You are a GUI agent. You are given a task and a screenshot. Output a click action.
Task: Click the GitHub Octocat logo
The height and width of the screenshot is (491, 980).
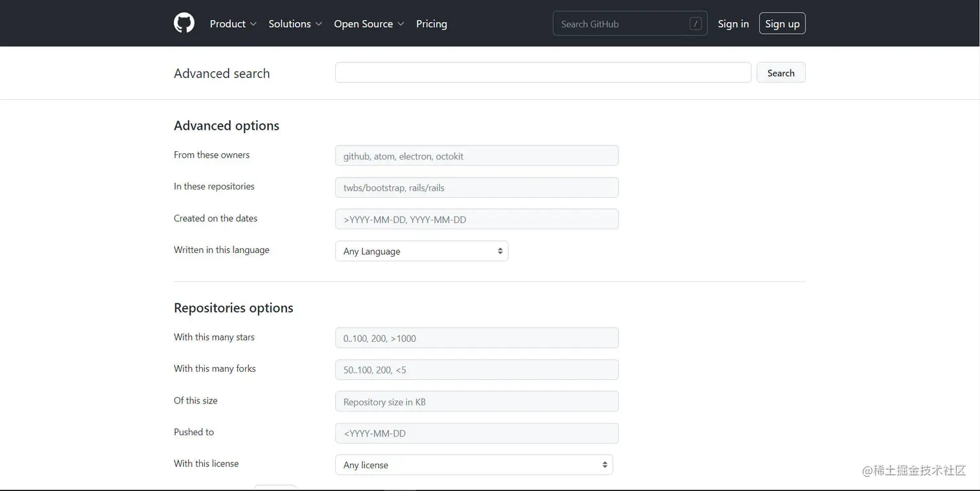coord(184,23)
